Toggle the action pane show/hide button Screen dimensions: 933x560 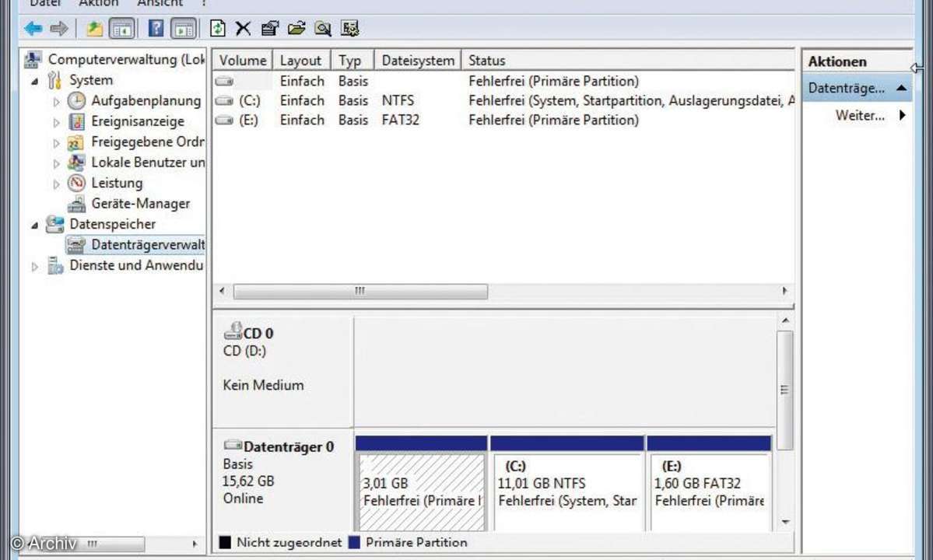point(184,28)
